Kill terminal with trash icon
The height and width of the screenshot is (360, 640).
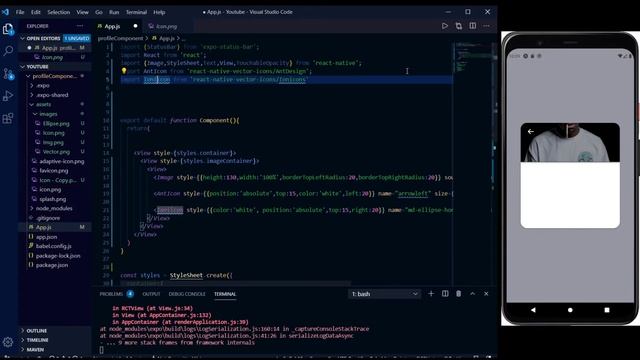coord(459,294)
